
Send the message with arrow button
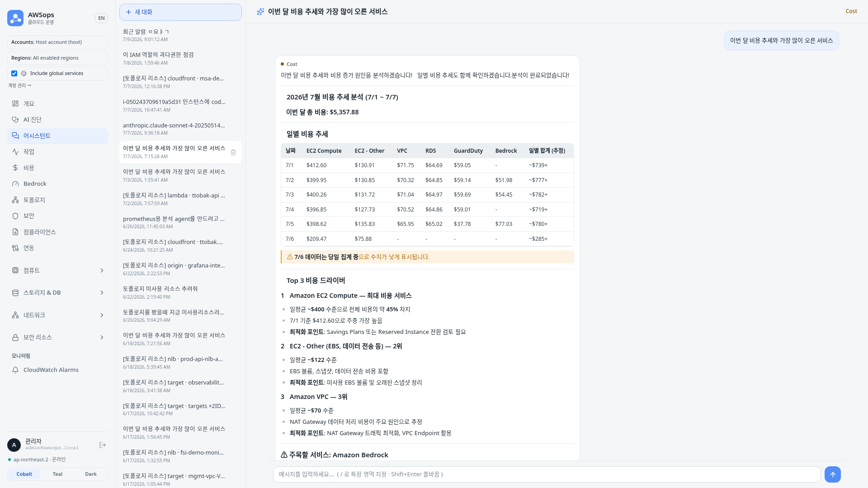833,474
